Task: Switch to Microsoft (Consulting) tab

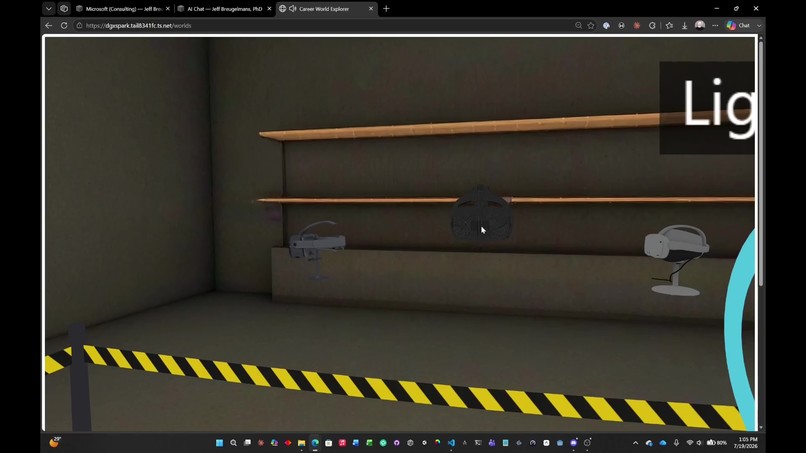Action: point(122,9)
